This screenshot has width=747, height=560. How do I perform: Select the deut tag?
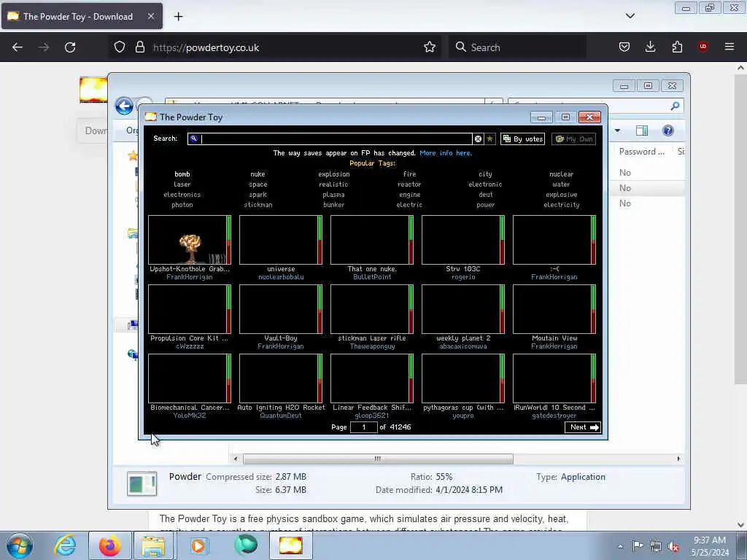(x=485, y=195)
